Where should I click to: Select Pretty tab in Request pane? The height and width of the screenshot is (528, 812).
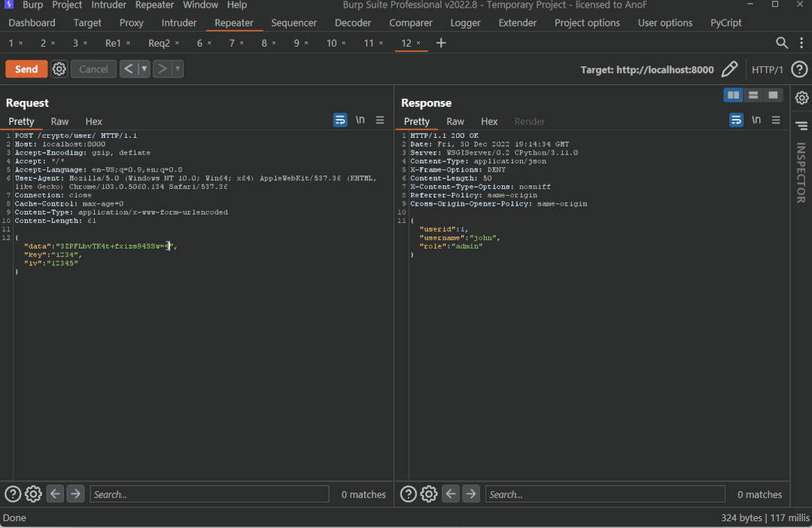(x=21, y=121)
